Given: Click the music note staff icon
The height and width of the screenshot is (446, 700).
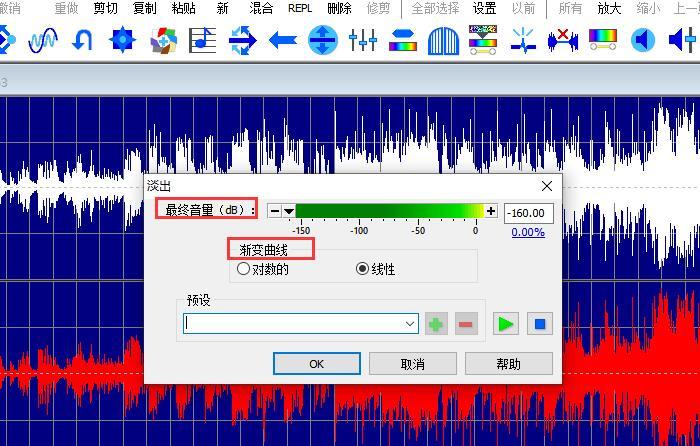Looking at the screenshot, I should point(202,40).
